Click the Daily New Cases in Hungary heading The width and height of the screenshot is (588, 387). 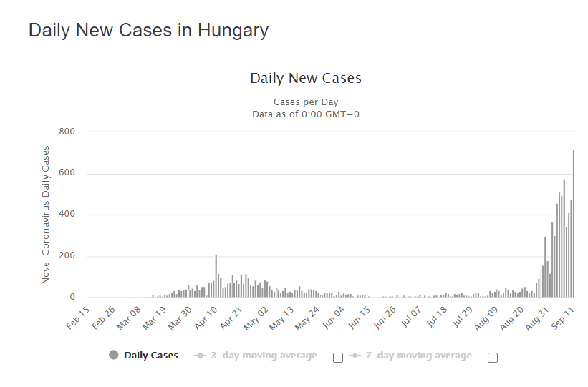pyautogui.click(x=148, y=30)
